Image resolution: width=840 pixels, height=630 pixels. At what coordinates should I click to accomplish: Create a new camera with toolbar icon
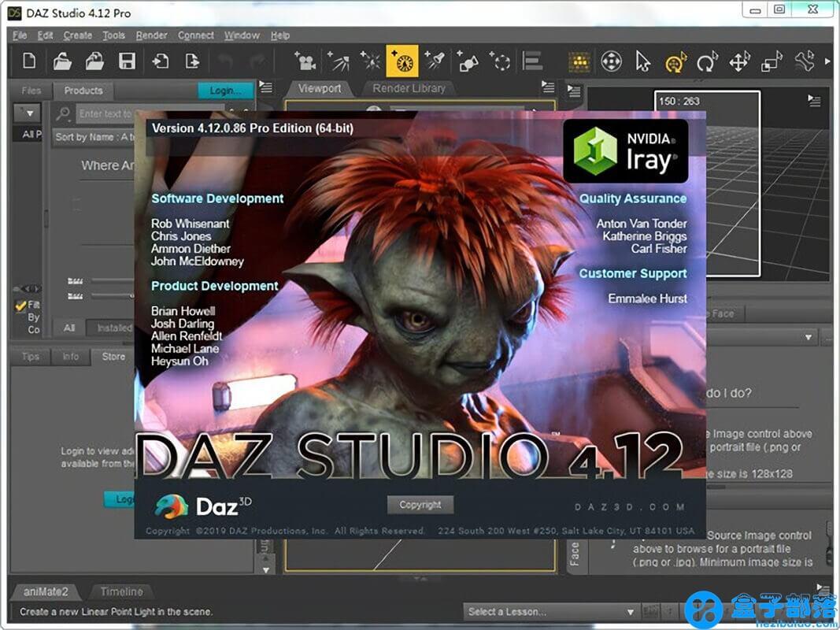(x=305, y=61)
